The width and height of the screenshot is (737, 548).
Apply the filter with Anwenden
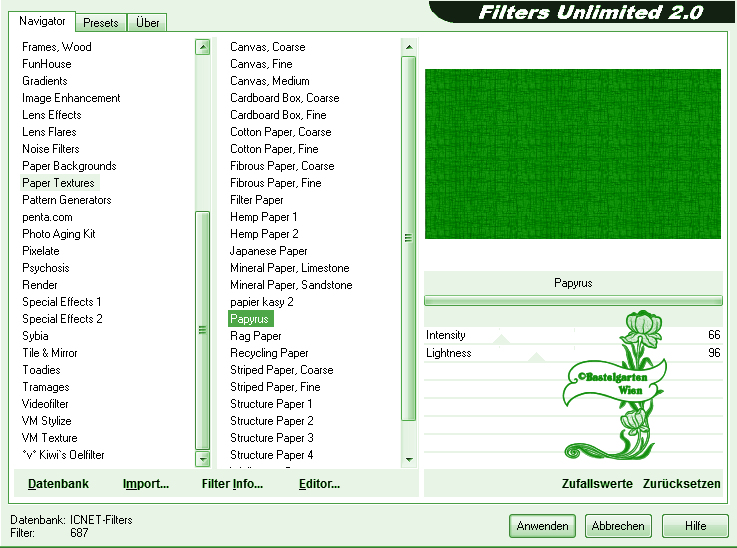(x=542, y=525)
